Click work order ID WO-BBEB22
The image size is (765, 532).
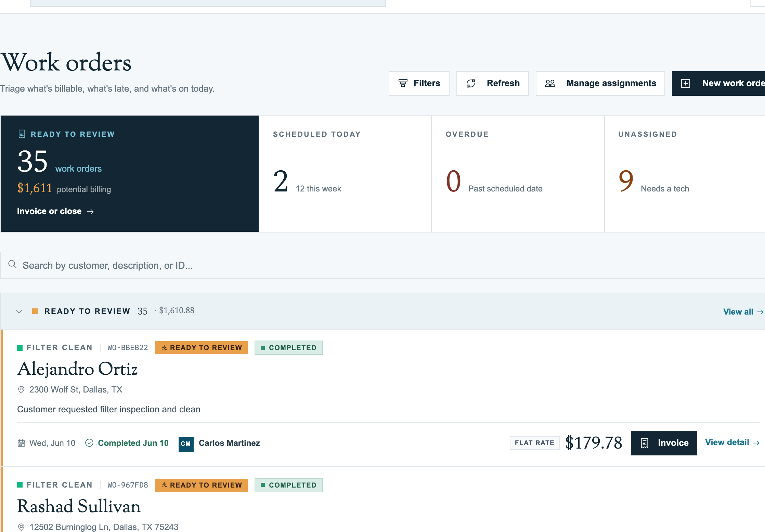pos(128,348)
